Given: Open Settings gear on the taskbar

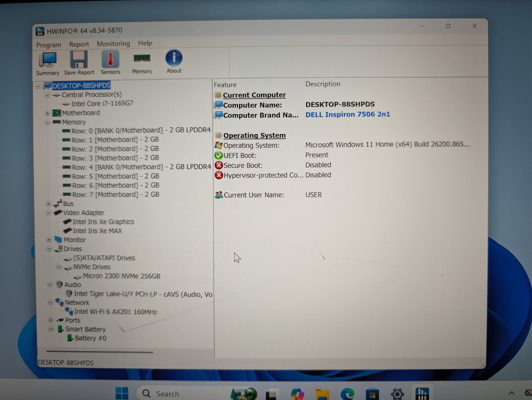Looking at the screenshot, I should 397,394.
